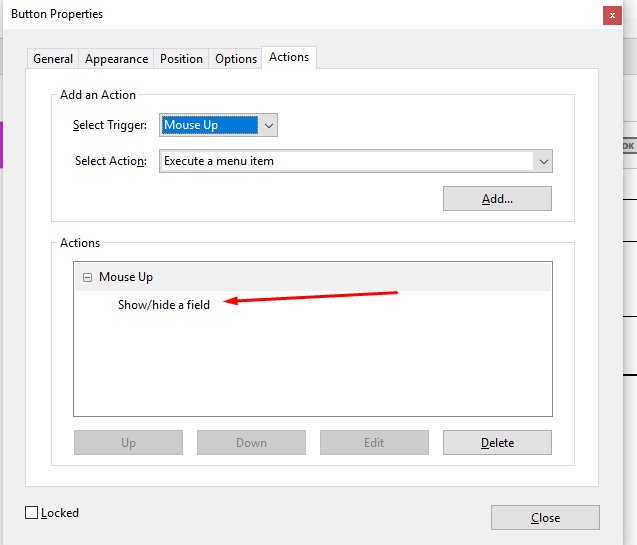The image size is (637, 545).
Task: Select the Options tab
Action: tap(236, 59)
